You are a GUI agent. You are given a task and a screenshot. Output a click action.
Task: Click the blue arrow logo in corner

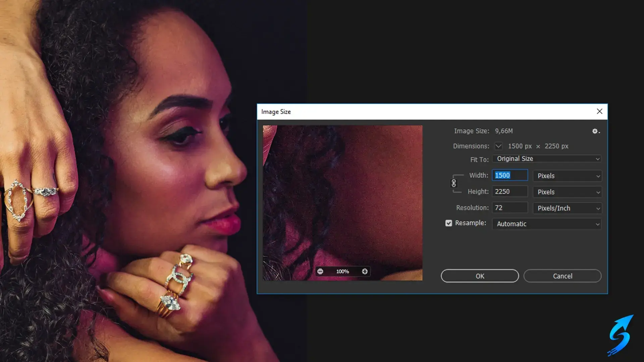click(x=621, y=335)
